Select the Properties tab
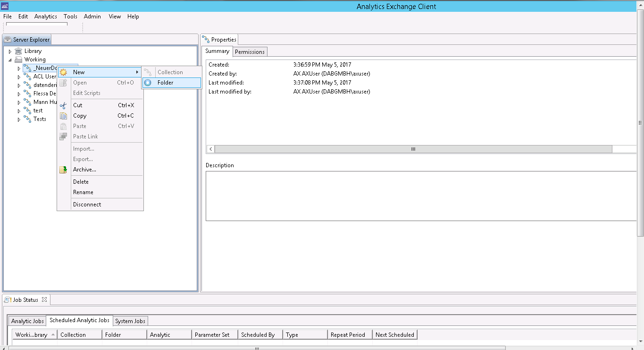 click(219, 40)
